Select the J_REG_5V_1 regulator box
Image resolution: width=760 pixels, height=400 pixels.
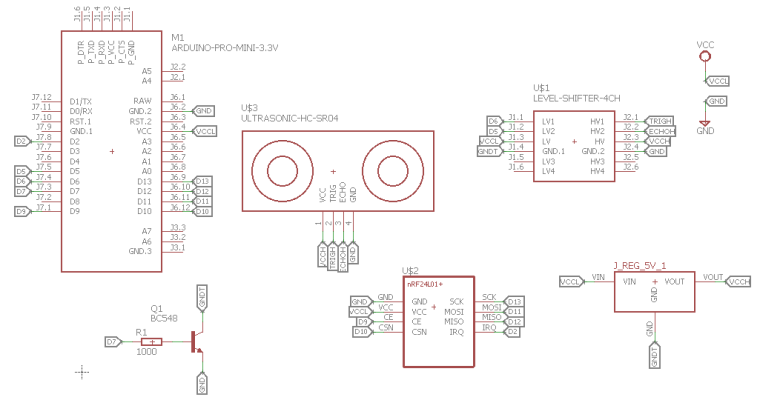pos(654,291)
